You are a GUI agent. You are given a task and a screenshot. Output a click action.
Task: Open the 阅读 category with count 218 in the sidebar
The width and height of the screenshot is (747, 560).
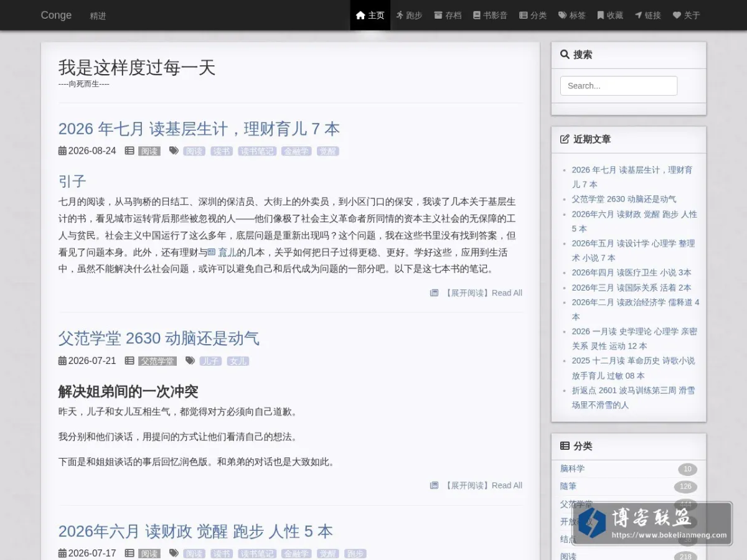click(x=568, y=556)
